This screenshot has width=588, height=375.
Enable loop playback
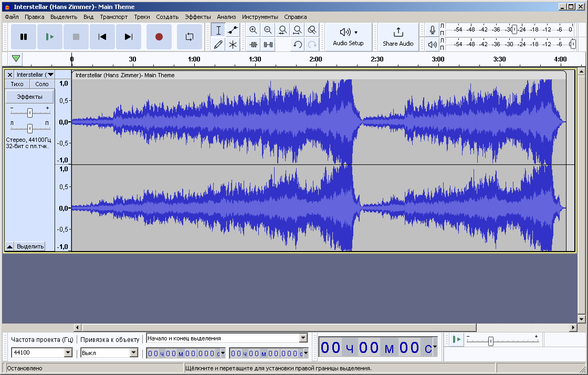[x=189, y=37]
